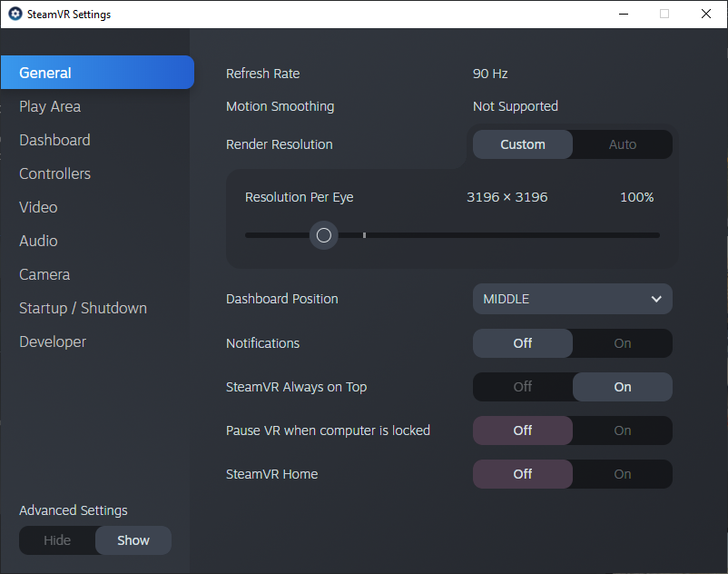Set Pause VR when locked to On
The height and width of the screenshot is (574, 728).
[x=623, y=430]
